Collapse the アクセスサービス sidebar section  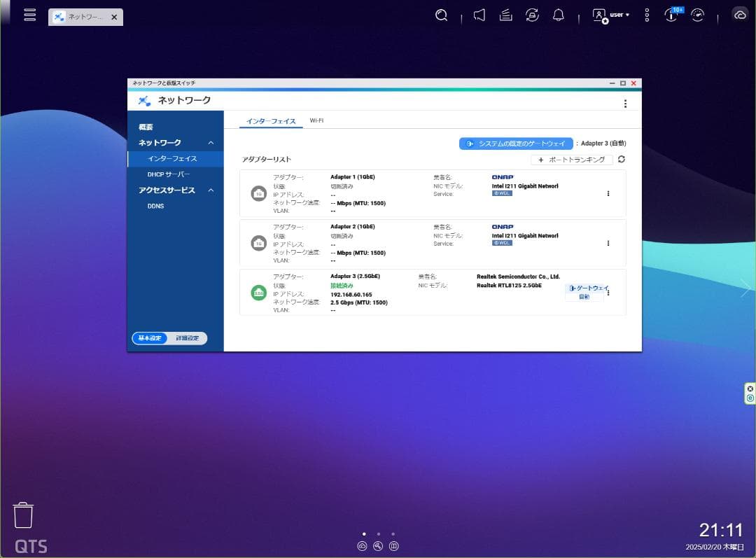pyautogui.click(x=211, y=190)
